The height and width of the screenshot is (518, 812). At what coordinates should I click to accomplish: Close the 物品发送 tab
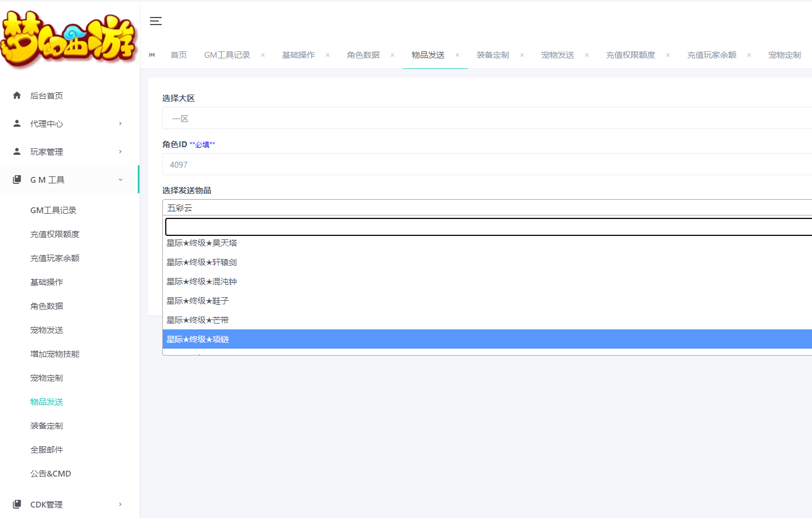457,55
